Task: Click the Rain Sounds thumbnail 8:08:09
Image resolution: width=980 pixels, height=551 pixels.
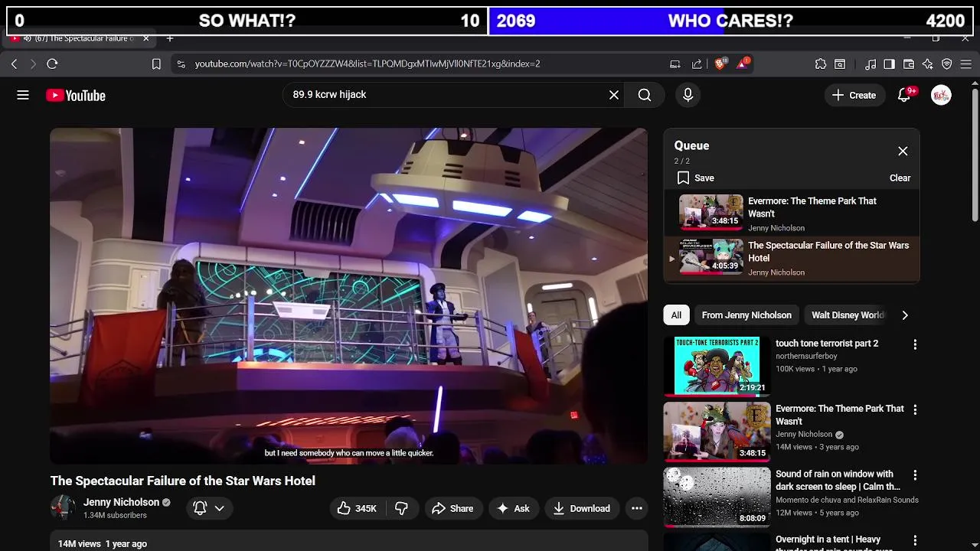Action: [x=717, y=497]
